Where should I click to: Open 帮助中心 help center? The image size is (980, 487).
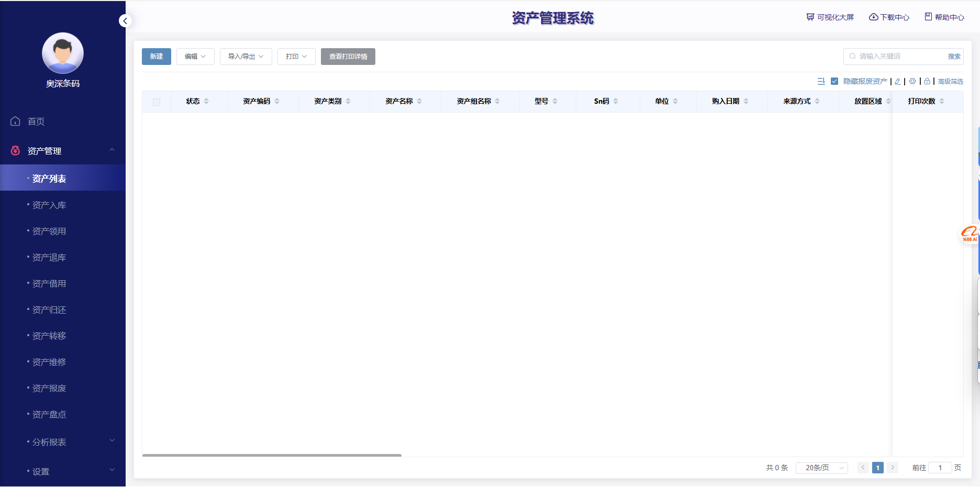(944, 17)
